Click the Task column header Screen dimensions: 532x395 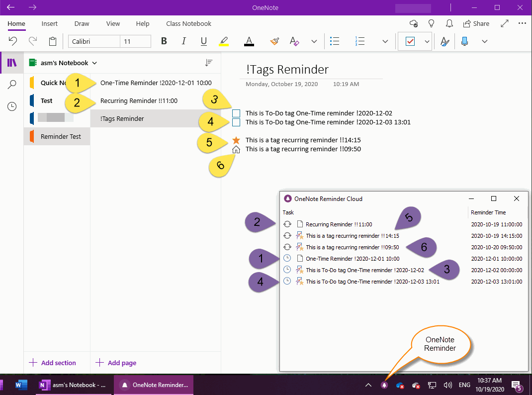click(288, 212)
